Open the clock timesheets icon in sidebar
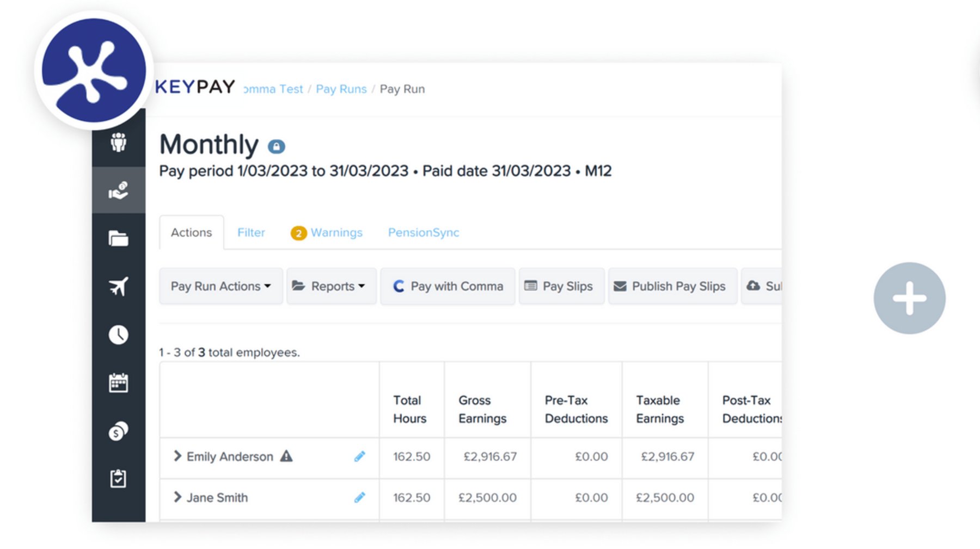Image resolution: width=980 pixels, height=549 pixels. pyautogui.click(x=119, y=335)
